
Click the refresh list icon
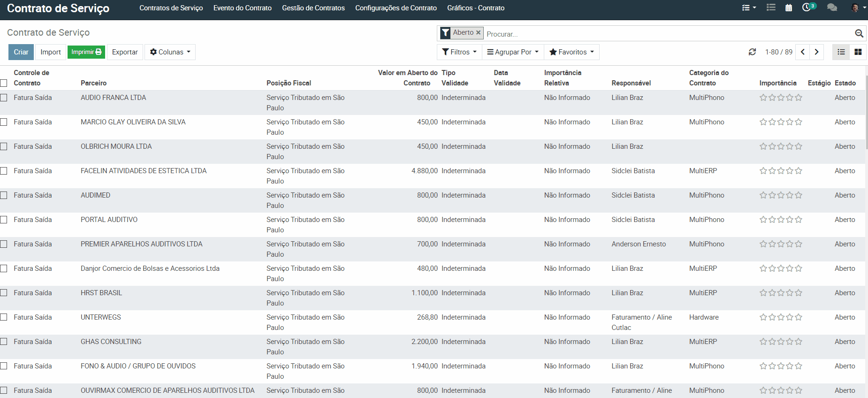tap(752, 52)
